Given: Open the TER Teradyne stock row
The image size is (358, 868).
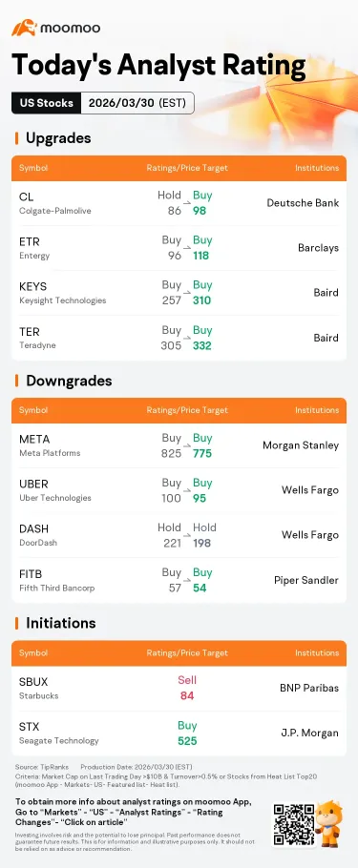Looking at the screenshot, I should point(179,339).
